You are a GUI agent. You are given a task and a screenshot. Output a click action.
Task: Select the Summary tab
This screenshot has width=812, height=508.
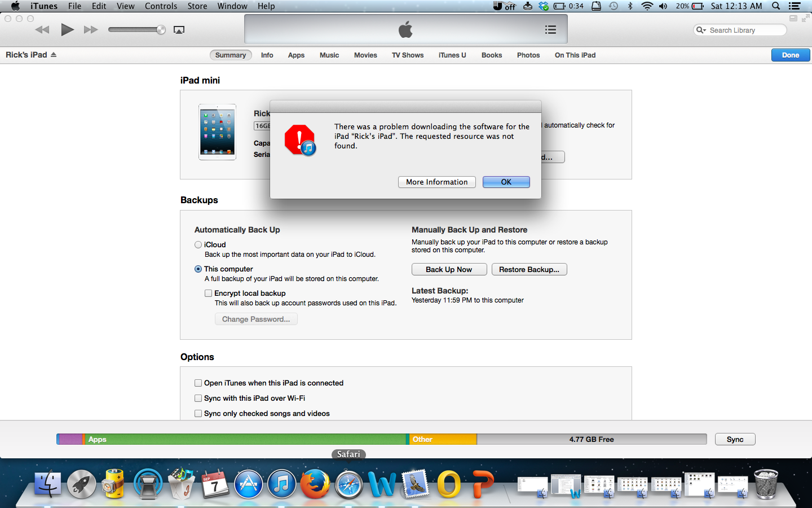231,55
